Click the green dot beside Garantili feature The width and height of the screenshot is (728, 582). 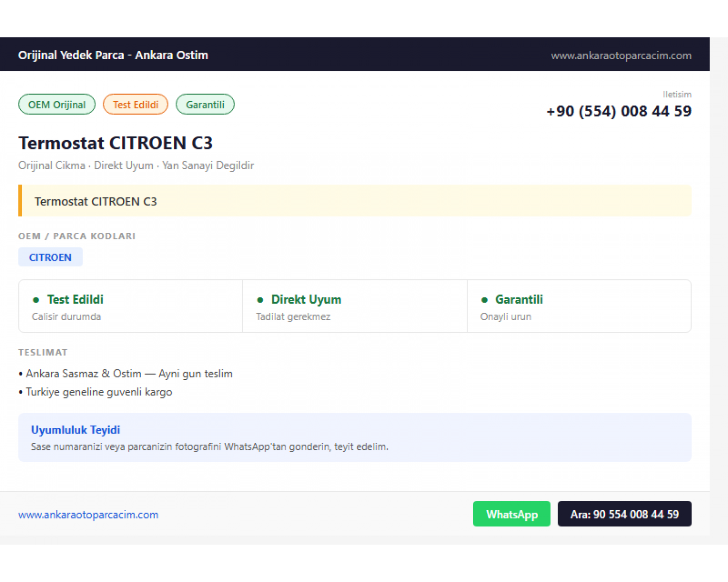[484, 300]
